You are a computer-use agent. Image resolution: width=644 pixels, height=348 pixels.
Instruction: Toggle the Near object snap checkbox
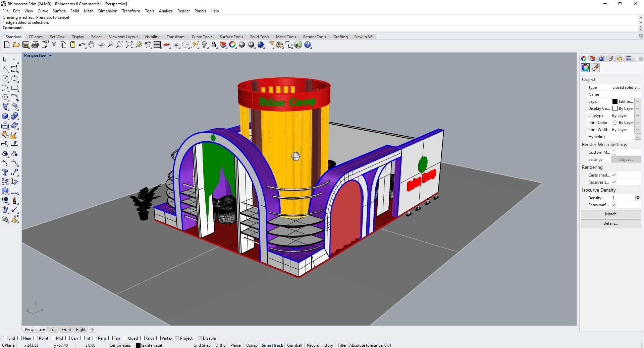tap(20, 338)
